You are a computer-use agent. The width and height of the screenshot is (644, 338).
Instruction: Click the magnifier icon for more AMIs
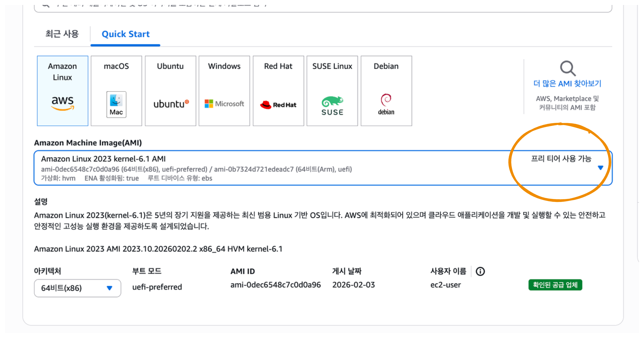coord(567,68)
